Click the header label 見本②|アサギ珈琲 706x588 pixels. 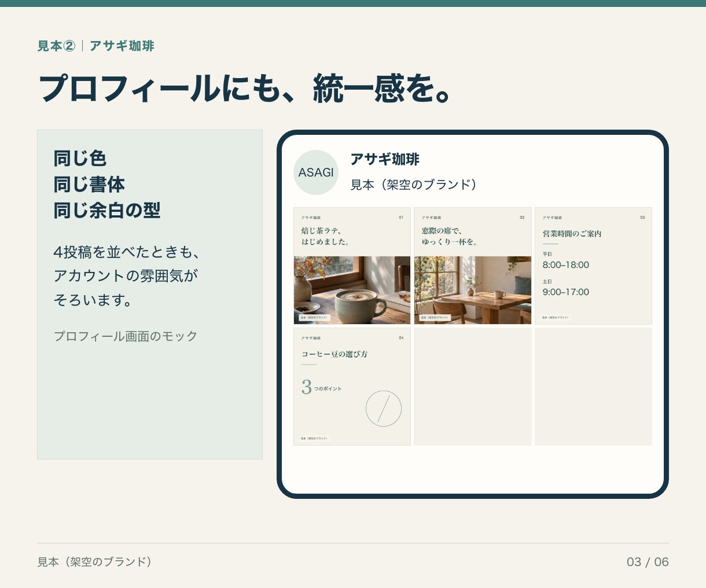(95, 46)
